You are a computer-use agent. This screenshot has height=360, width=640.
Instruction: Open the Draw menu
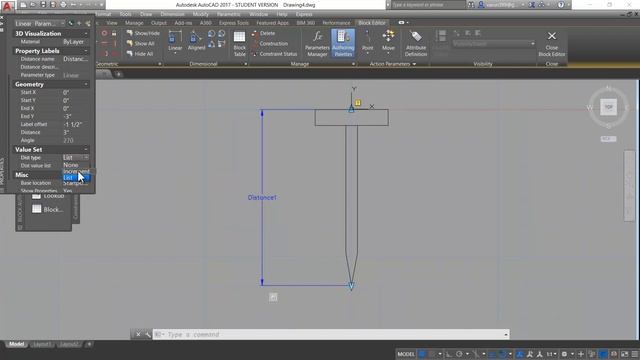pyautogui.click(x=146, y=14)
